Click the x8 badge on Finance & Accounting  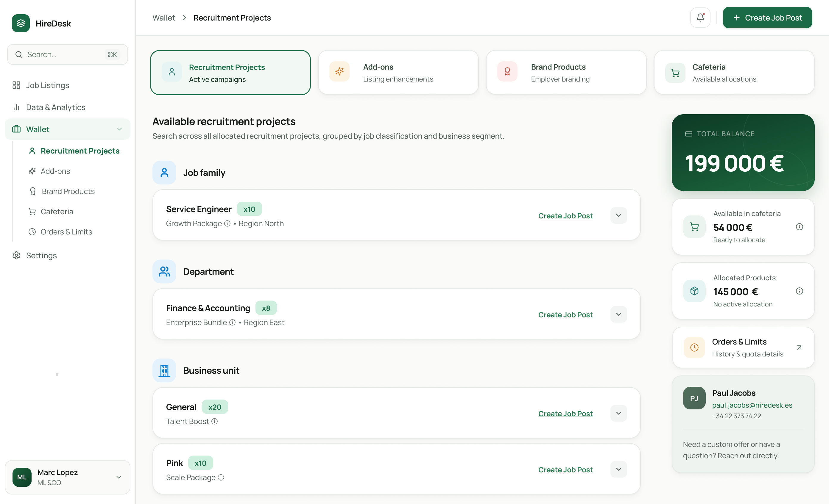[x=266, y=308]
